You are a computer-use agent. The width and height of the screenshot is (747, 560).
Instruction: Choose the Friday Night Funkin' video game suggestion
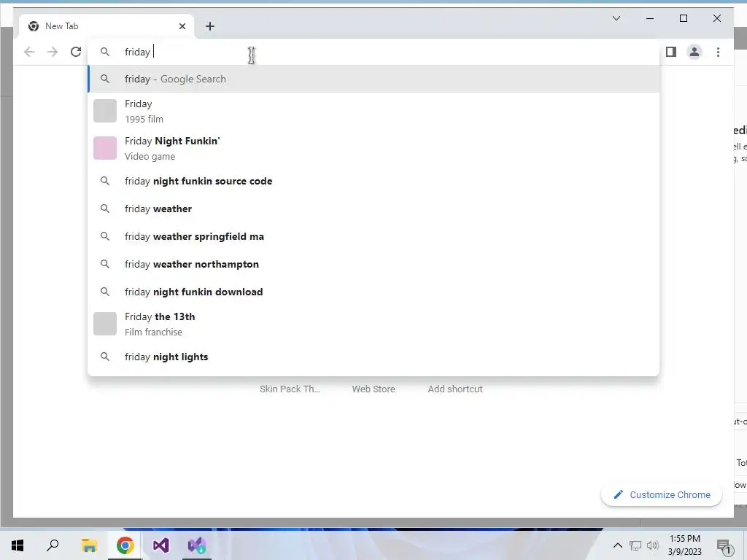[373, 148]
